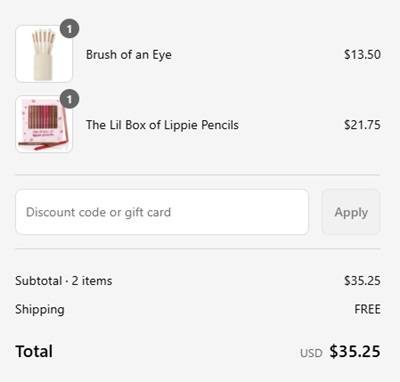Apply the discount code
This screenshot has height=382, width=400.
point(351,212)
